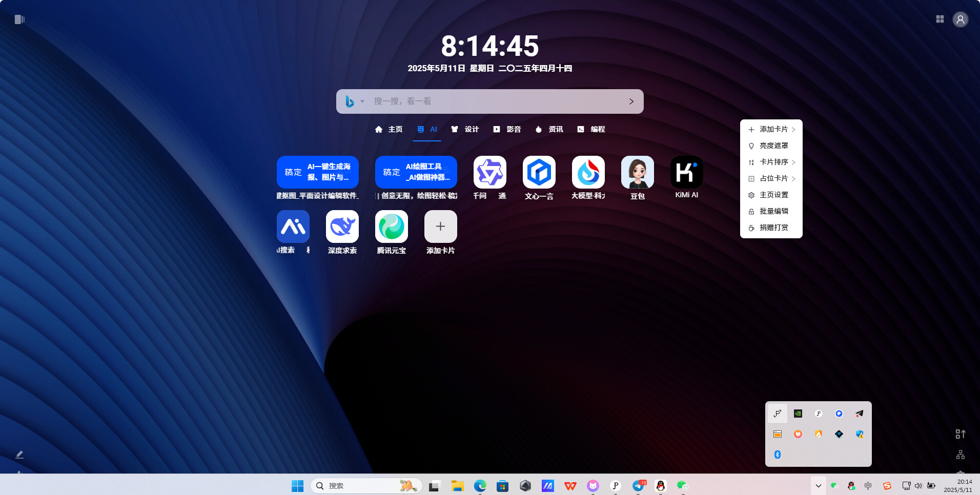Open the grid layout icon beside the avatar
Viewport: 980px width, 495px height.
click(940, 19)
